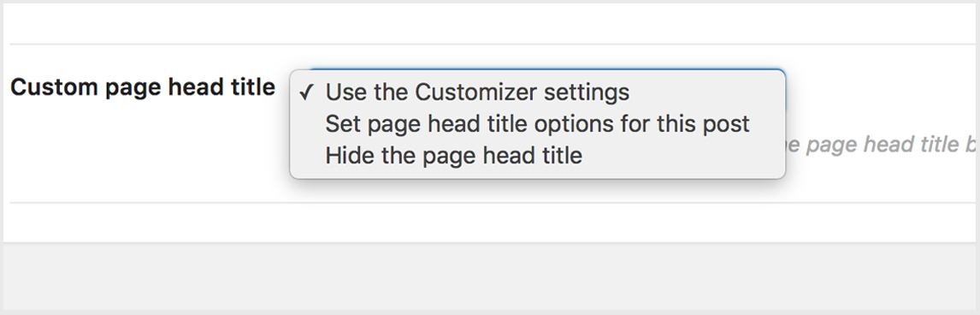Pick the "Hide the page head title" option

(538, 155)
